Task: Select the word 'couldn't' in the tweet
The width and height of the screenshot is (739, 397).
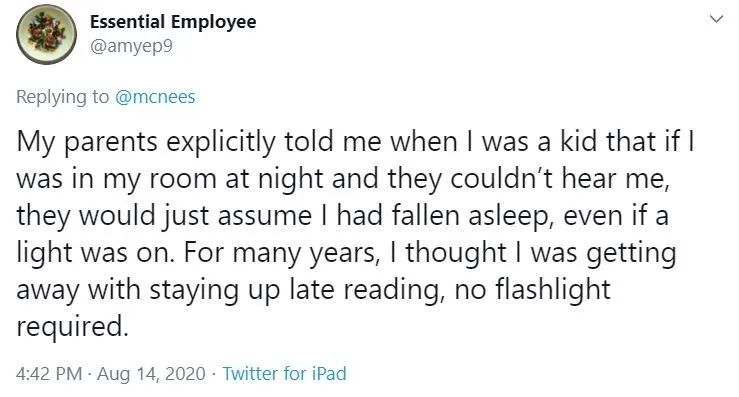Action: (x=501, y=179)
